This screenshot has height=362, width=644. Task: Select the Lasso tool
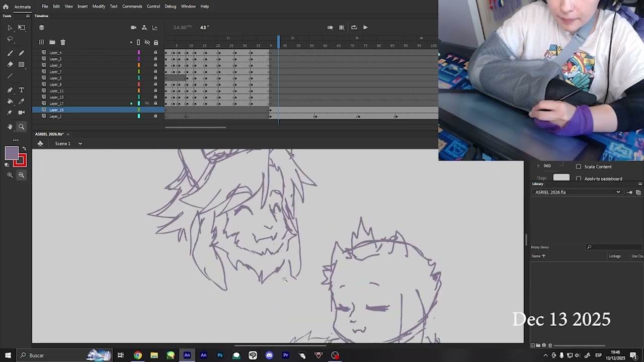pos(10,39)
